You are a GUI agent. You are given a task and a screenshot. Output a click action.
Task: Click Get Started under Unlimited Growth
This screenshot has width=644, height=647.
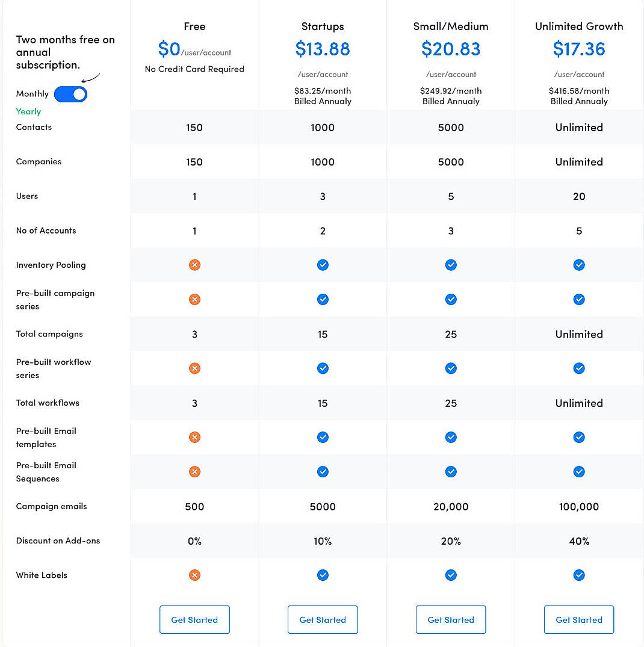click(x=579, y=619)
